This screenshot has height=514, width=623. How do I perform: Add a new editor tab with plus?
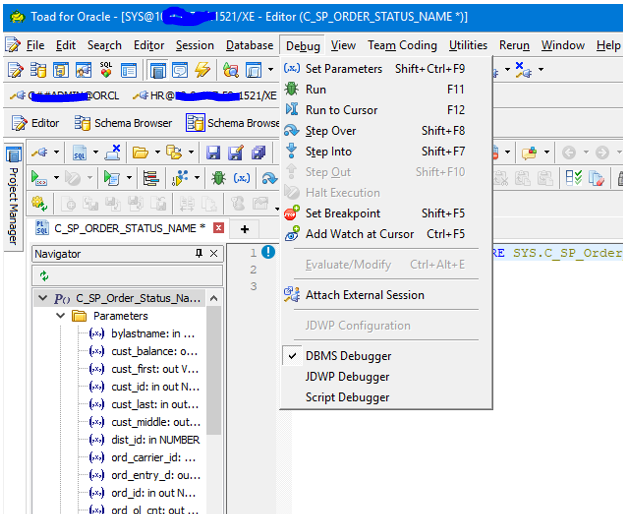coord(245,229)
